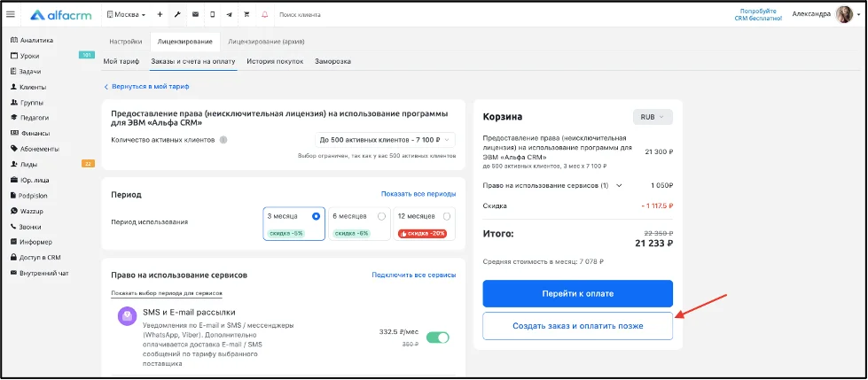Open Заказы и счета на оплату subtab

[x=193, y=61]
